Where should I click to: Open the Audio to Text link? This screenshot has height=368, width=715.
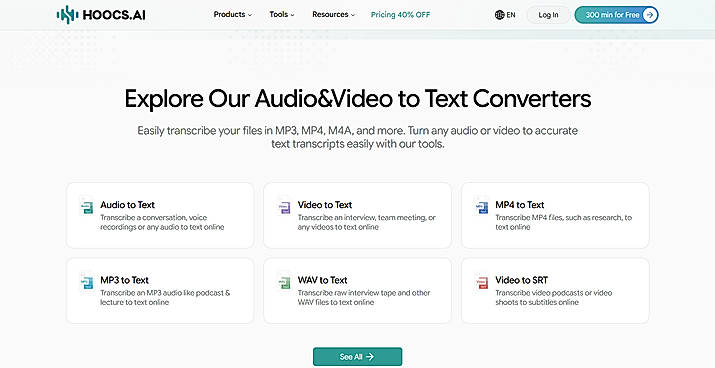[x=128, y=205]
